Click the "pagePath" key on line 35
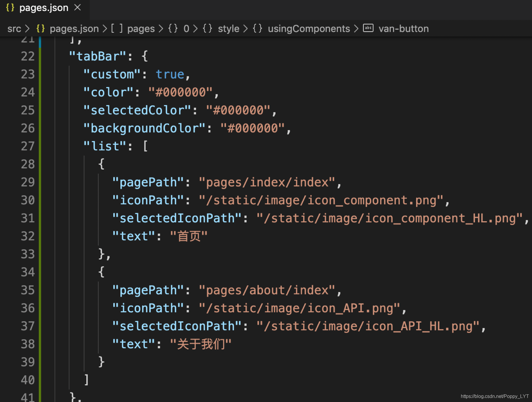Image resolution: width=532 pixels, height=402 pixels. [148, 290]
